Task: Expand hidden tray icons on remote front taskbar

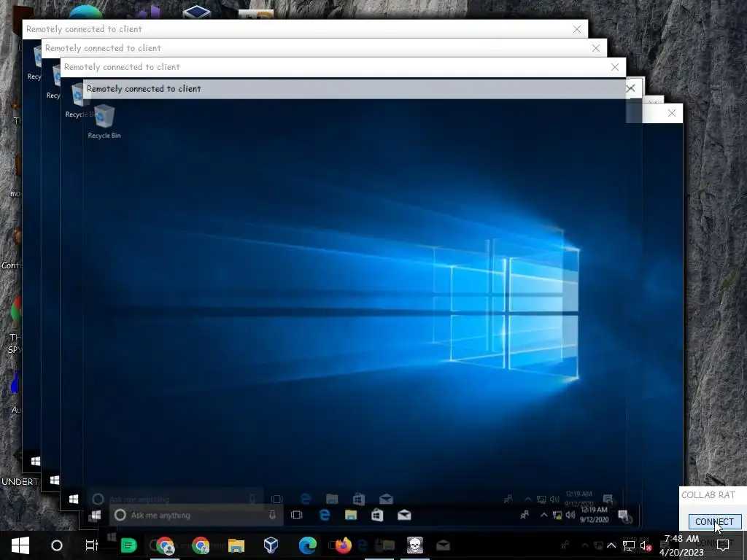Action: (543, 515)
